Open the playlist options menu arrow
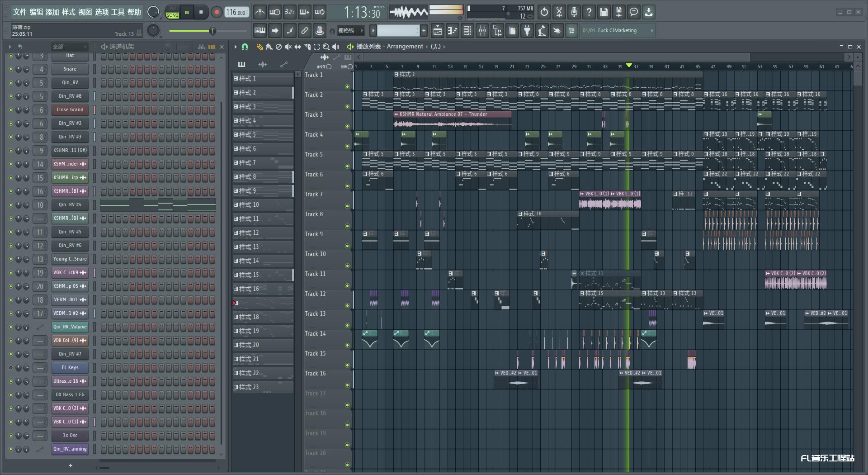This screenshot has height=475, width=868. click(236, 47)
